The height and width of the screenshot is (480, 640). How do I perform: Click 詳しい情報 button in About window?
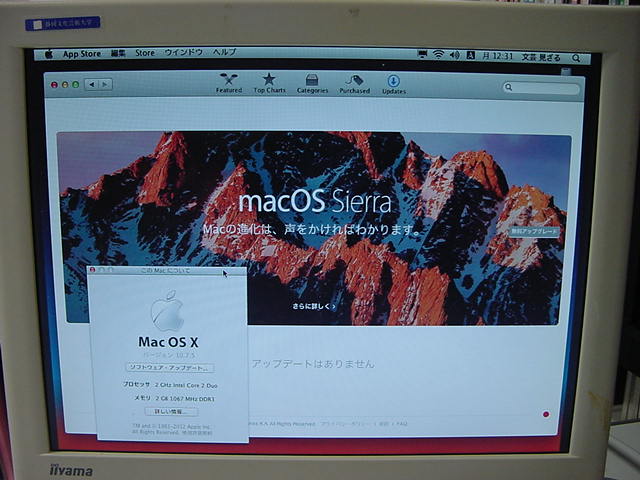click(x=171, y=411)
